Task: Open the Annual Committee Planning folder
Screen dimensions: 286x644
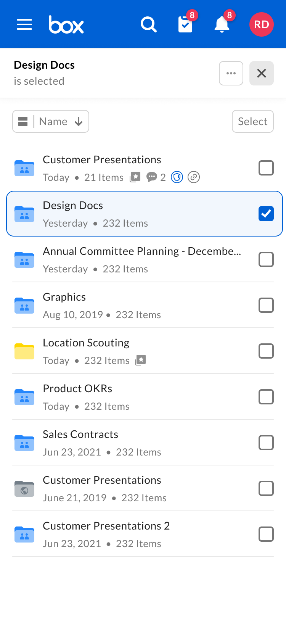Action: pyautogui.click(x=141, y=251)
